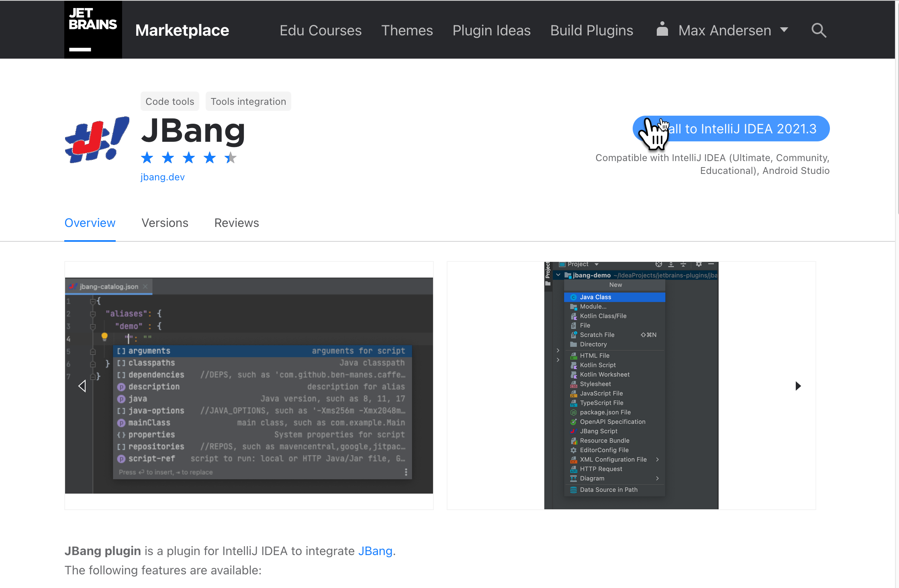This screenshot has height=588, width=899.
Task: Click the hide project panel minus icon
Action: pyautogui.click(x=711, y=264)
